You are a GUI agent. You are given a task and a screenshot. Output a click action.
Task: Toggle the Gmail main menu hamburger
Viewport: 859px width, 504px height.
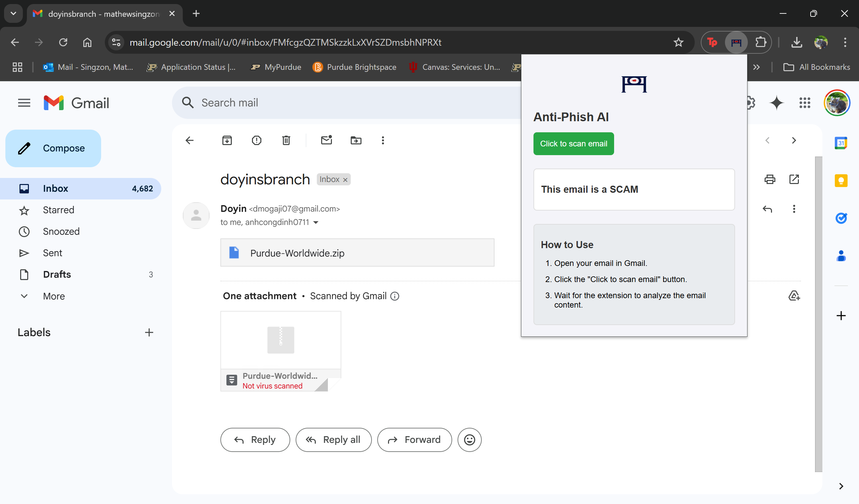pyautogui.click(x=24, y=103)
